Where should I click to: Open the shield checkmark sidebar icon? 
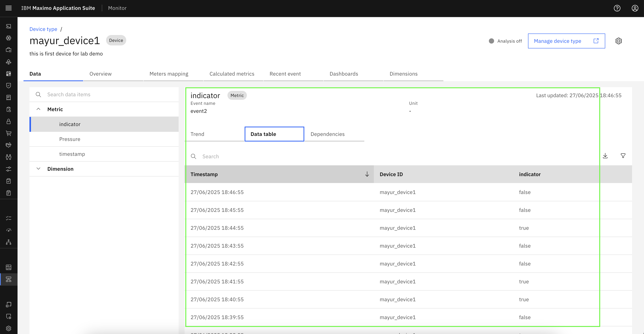coord(9,86)
